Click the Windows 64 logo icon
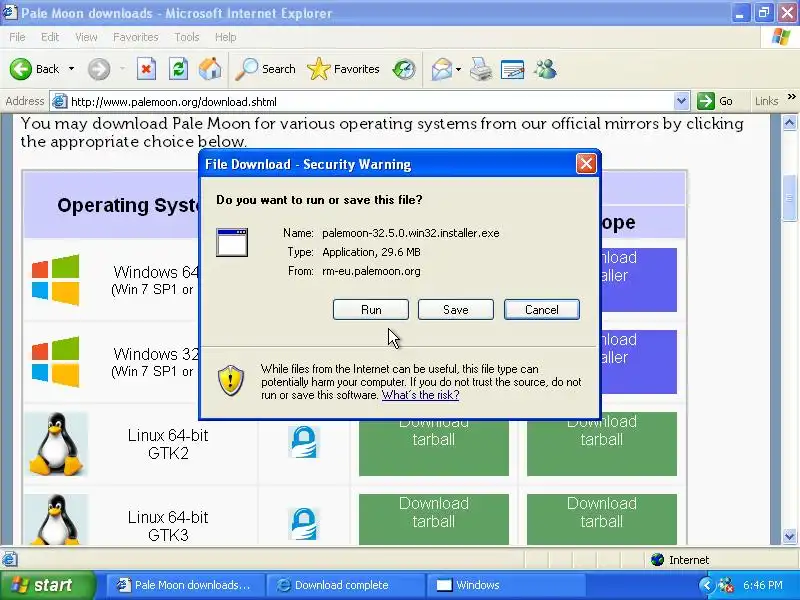The height and width of the screenshot is (600, 800). point(56,280)
